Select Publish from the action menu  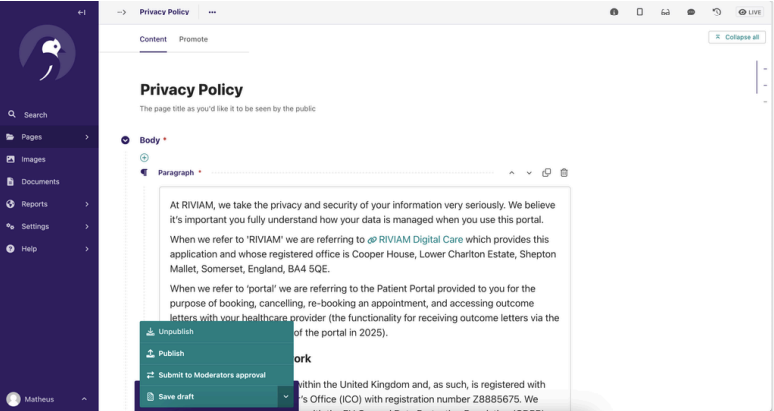(x=171, y=353)
